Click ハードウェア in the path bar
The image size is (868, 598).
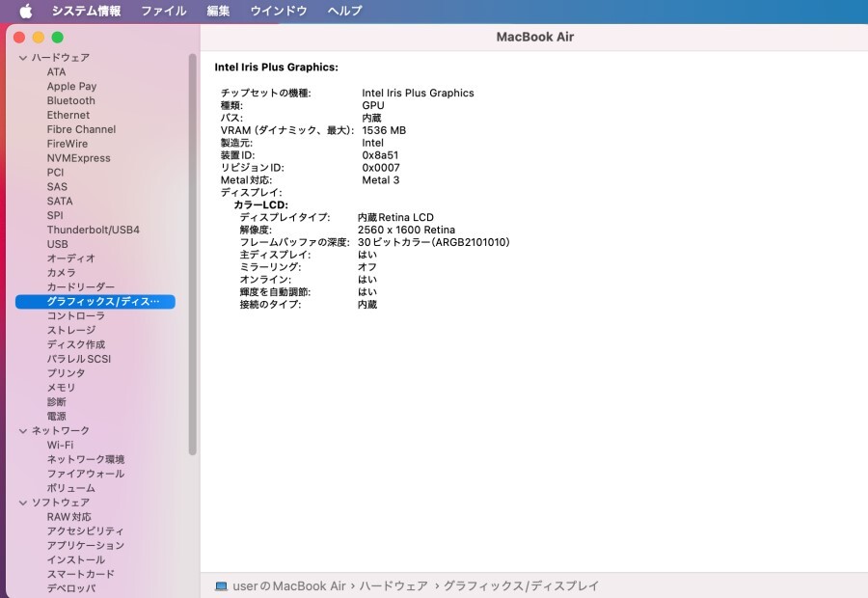click(393, 585)
